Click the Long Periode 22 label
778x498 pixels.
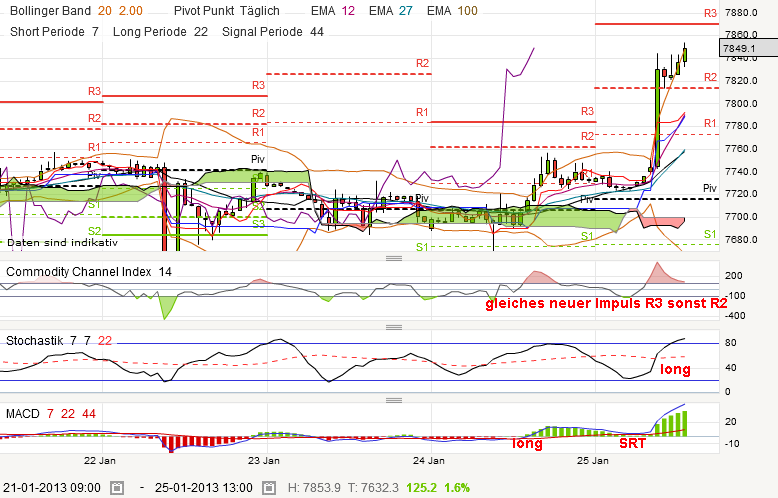[x=160, y=32]
